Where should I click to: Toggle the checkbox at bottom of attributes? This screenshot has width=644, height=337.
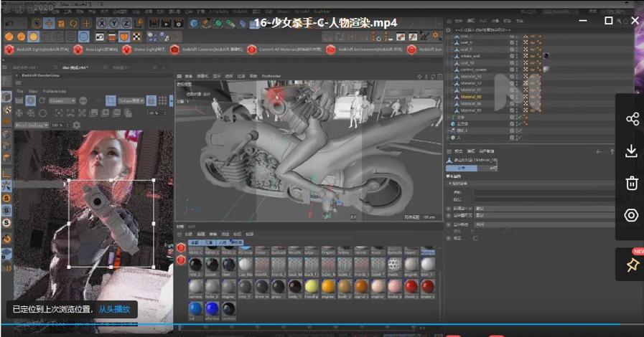click(x=475, y=238)
